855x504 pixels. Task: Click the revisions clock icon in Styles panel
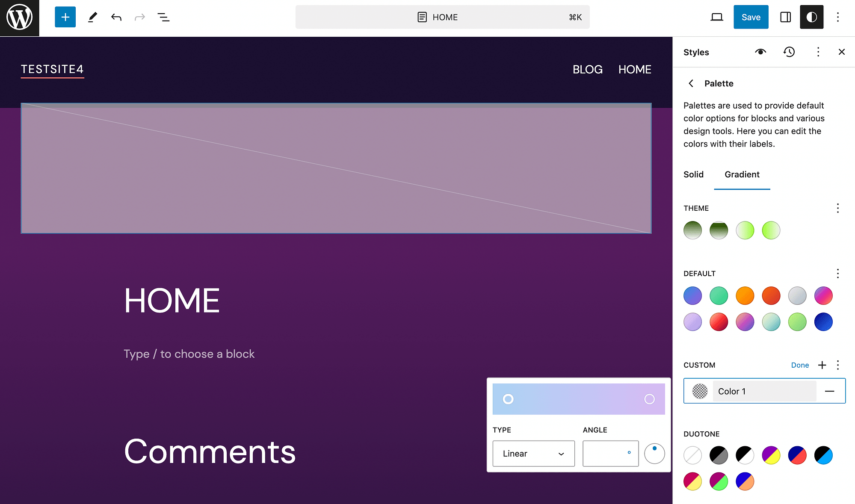click(x=789, y=52)
